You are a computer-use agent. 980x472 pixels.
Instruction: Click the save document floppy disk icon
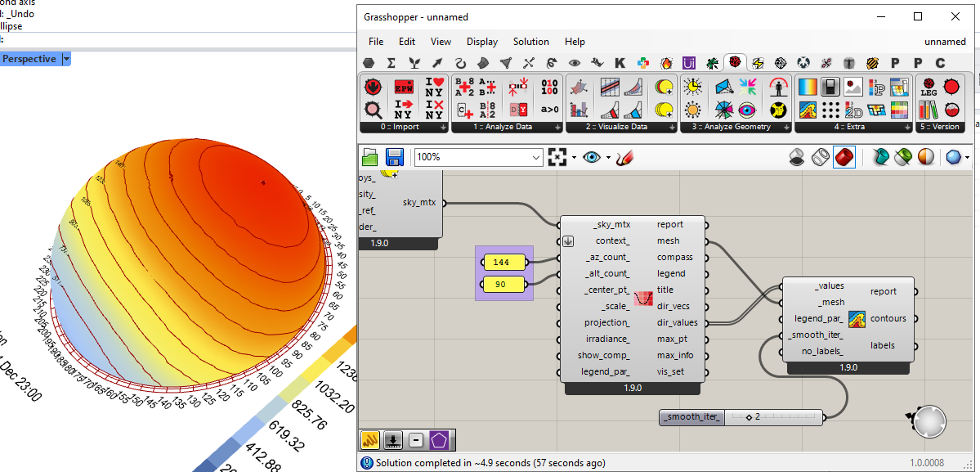pyautogui.click(x=395, y=157)
